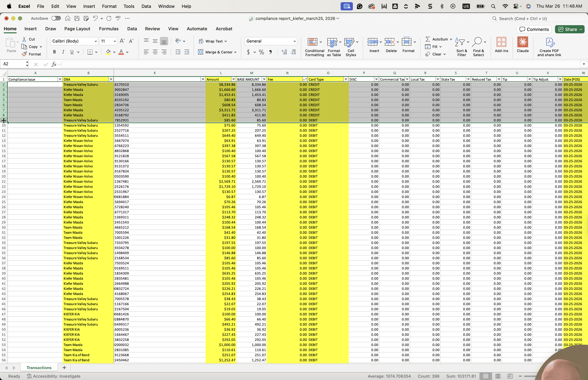Click the Share button
588x380 pixels.
pos(570,29)
